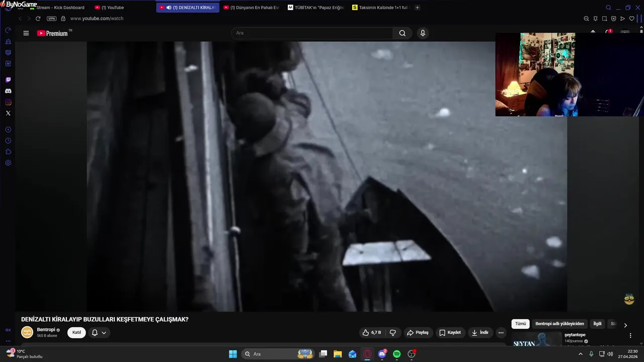Mute the playing tab via speaker icon
The width and height of the screenshot is (644, 362).
[x=169, y=8]
